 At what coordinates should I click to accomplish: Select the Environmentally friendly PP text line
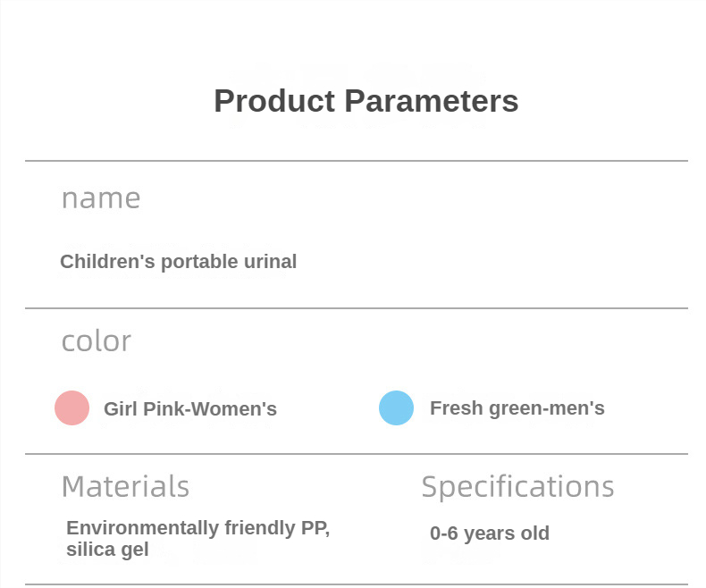pos(198,528)
